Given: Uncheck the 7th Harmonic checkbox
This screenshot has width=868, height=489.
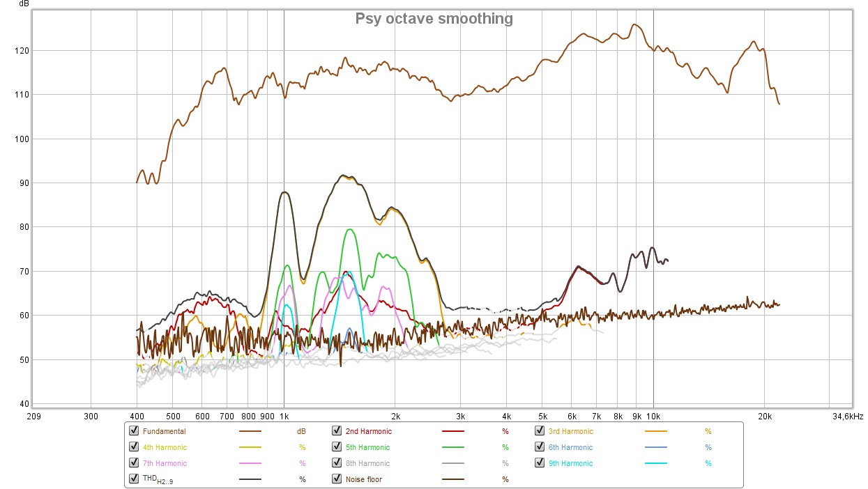Looking at the screenshot, I should coord(134,463).
